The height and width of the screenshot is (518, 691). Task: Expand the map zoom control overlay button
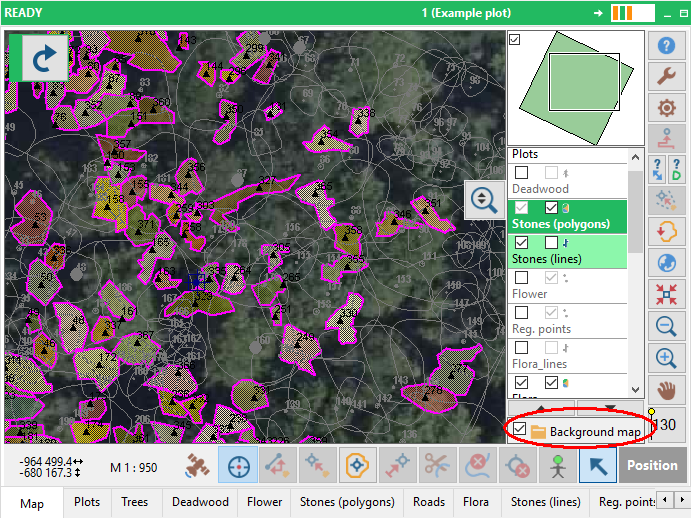tap(484, 199)
